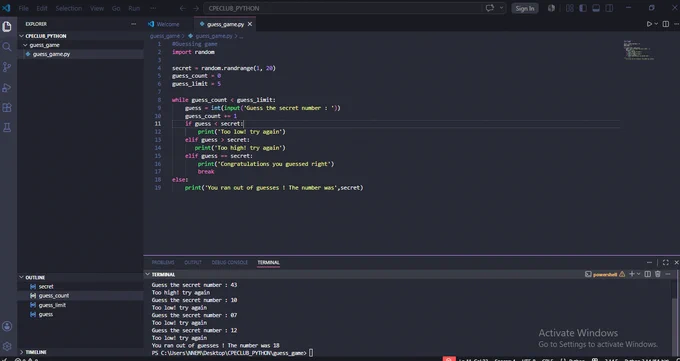Viewport: 680px width, 361px height.
Task: Kill terminal with the trash icon
Action: (x=657, y=274)
